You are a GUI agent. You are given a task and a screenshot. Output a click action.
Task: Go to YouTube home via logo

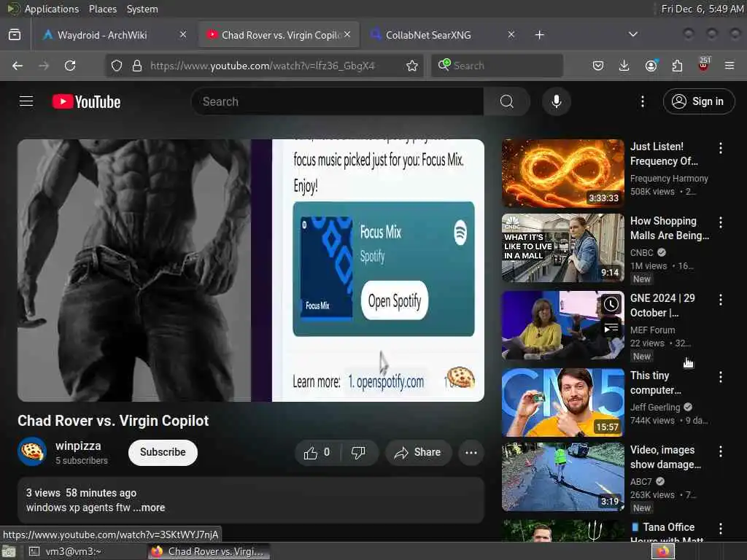tap(86, 101)
